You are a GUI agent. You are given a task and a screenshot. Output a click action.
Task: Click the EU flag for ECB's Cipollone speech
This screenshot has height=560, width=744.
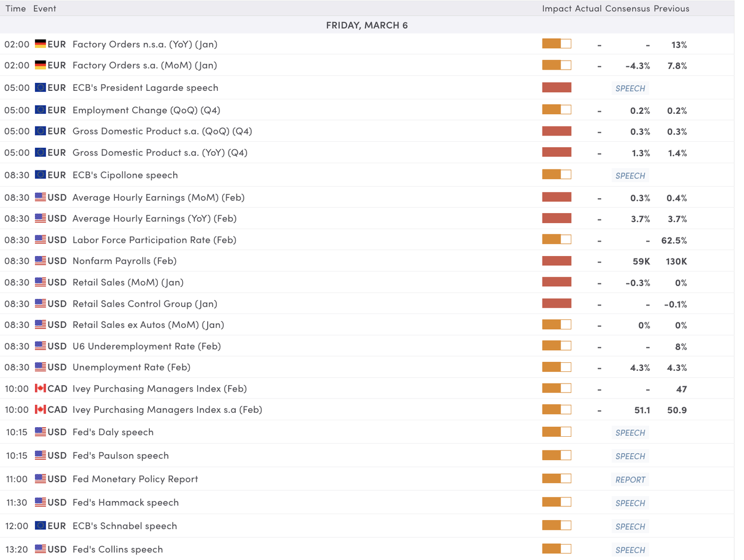click(x=40, y=174)
